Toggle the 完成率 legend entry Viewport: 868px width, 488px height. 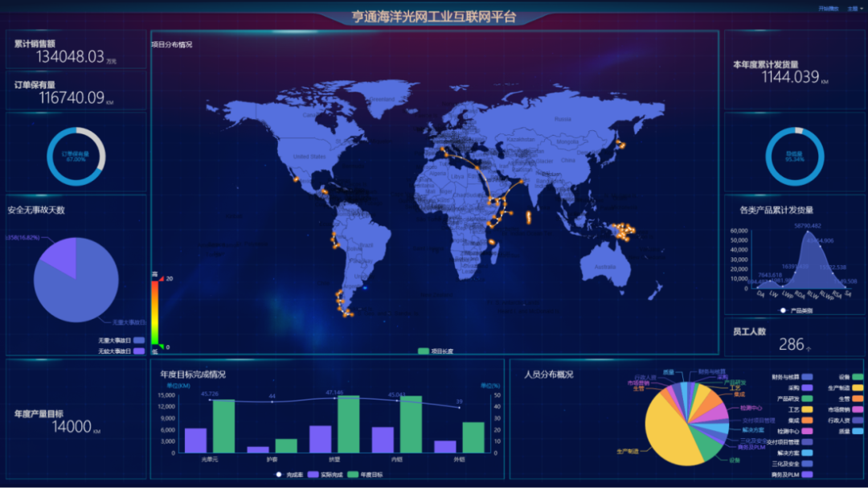pyautogui.click(x=289, y=474)
